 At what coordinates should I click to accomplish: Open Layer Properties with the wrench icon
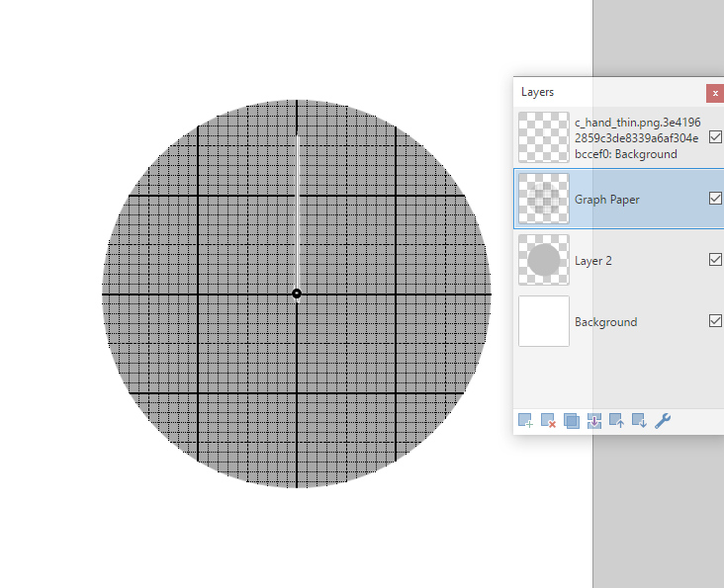(663, 421)
